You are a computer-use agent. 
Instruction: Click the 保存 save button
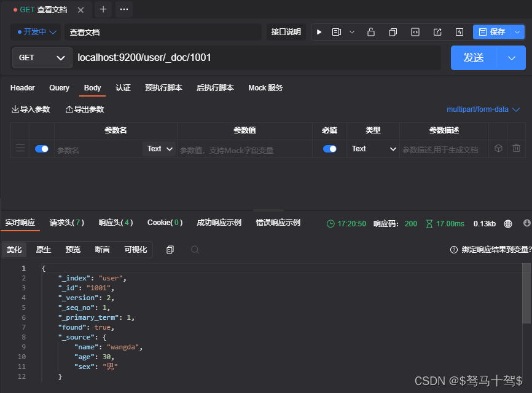point(492,32)
